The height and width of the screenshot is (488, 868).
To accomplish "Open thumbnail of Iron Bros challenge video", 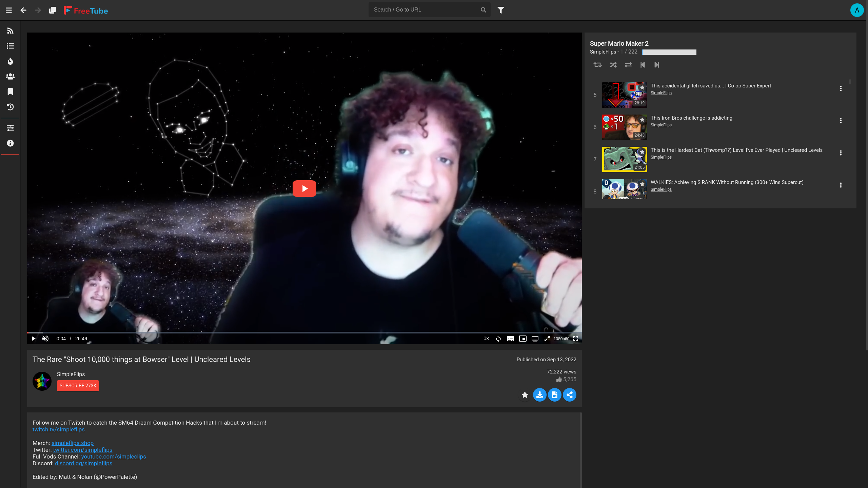I will pos(625,127).
